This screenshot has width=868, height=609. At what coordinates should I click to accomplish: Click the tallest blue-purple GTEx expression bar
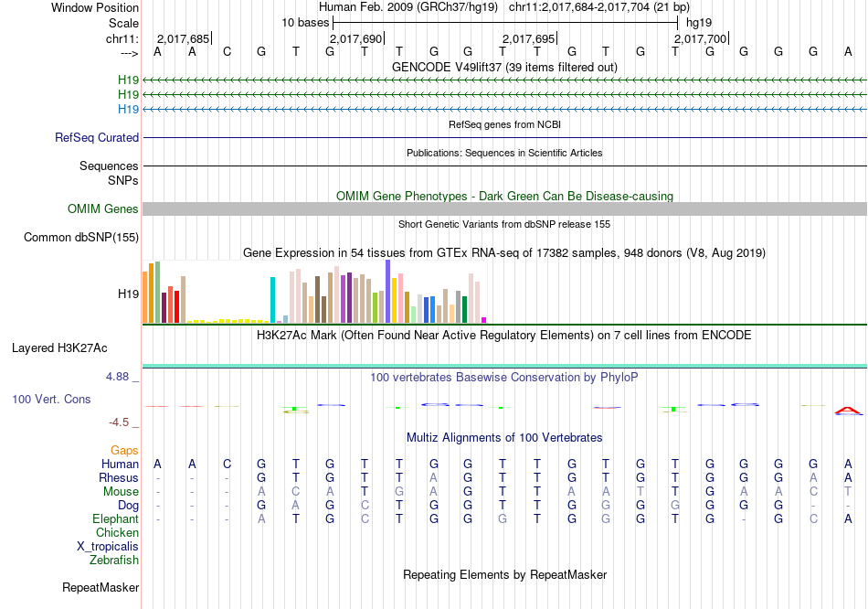tap(387, 291)
